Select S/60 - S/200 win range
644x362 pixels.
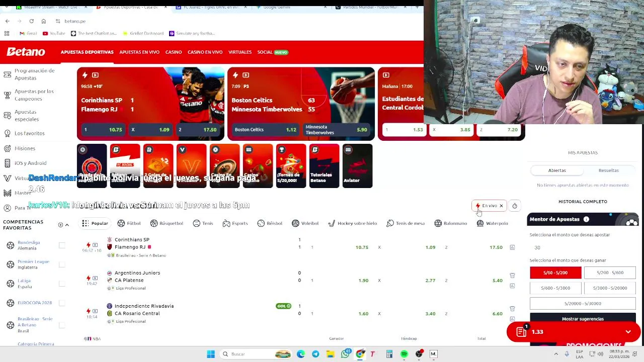point(555,273)
